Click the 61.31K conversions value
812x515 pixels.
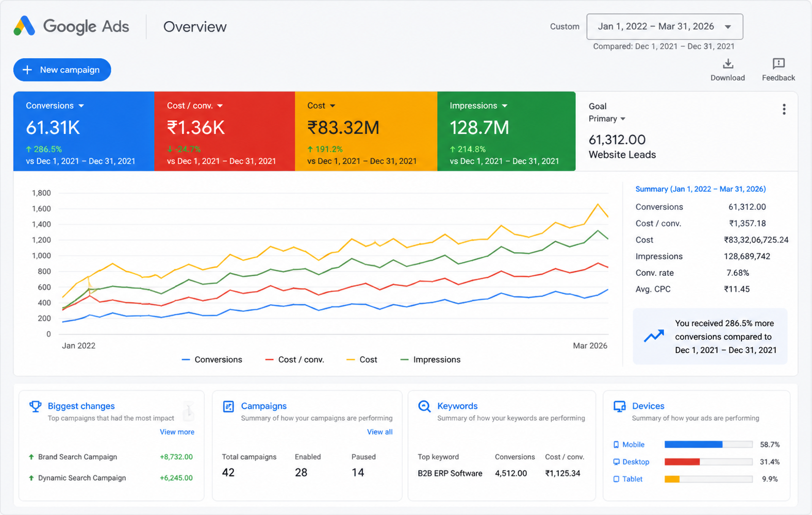click(53, 127)
